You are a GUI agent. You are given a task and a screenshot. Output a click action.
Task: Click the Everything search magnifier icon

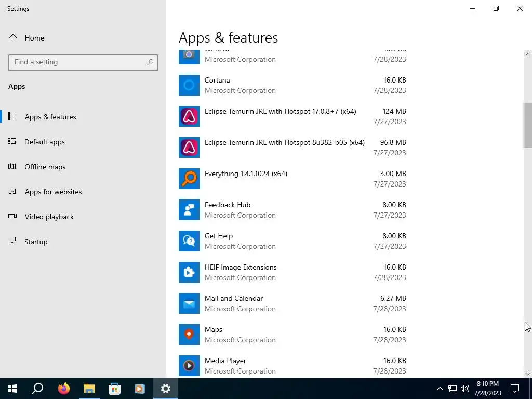tap(189, 179)
